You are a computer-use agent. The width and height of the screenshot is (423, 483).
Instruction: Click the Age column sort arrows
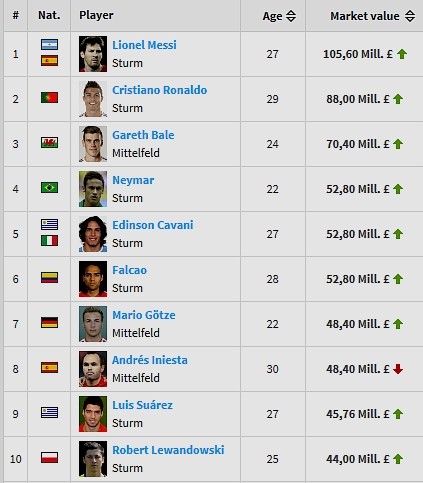coord(291,16)
